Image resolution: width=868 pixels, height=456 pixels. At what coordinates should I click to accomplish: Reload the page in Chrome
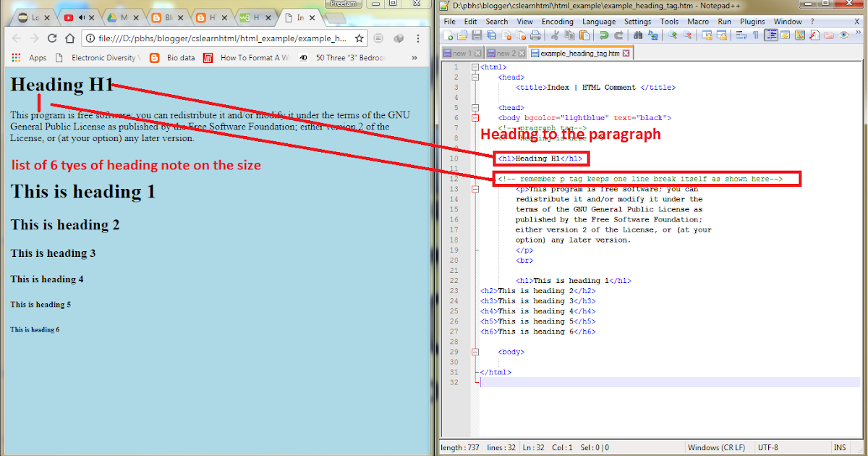[x=52, y=38]
